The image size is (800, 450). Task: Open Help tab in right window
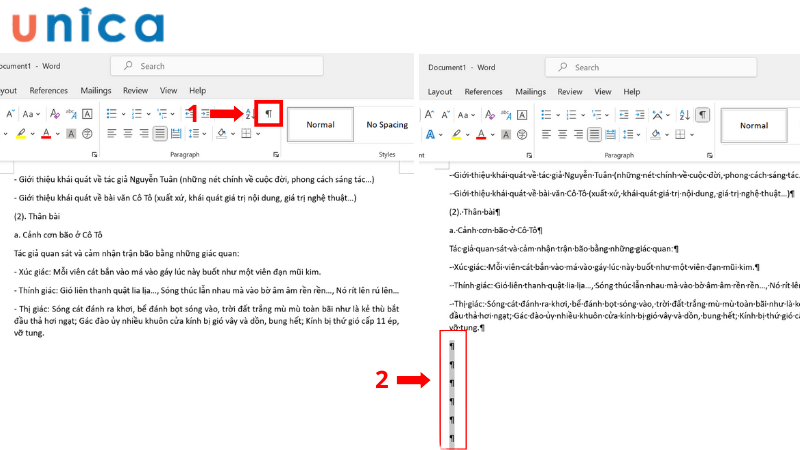click(x=631, y=92)
